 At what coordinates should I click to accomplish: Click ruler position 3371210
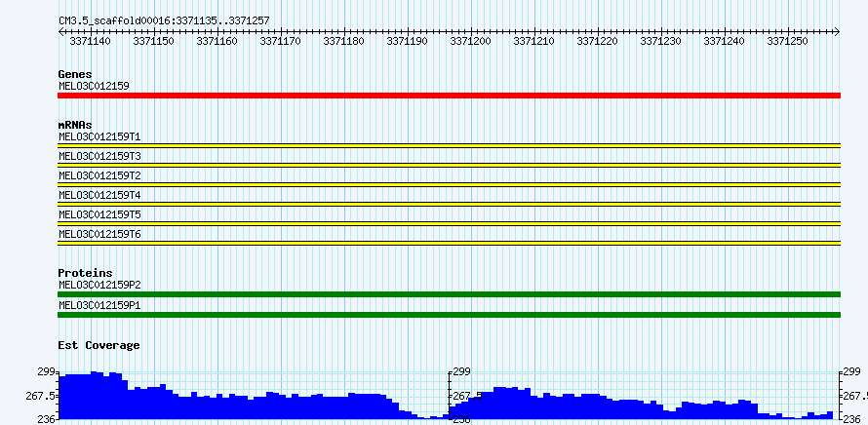click(x=534, y=41)
